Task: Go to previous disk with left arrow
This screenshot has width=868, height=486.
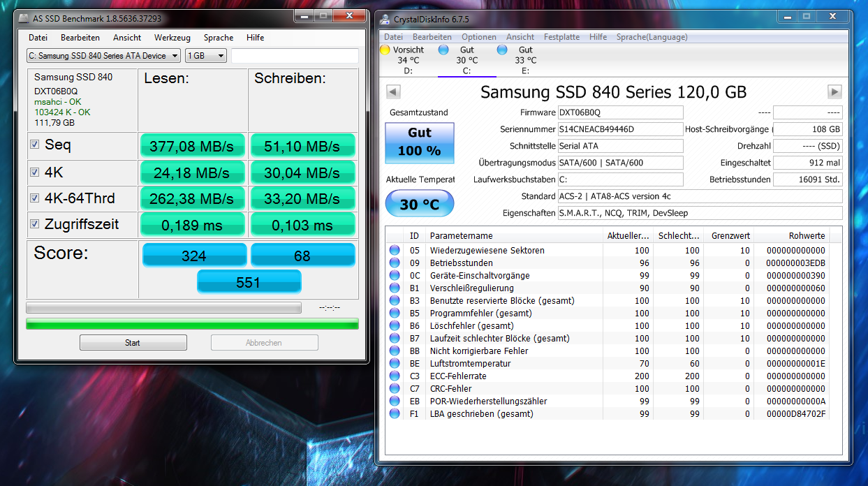Action: [x=393, y=91]
